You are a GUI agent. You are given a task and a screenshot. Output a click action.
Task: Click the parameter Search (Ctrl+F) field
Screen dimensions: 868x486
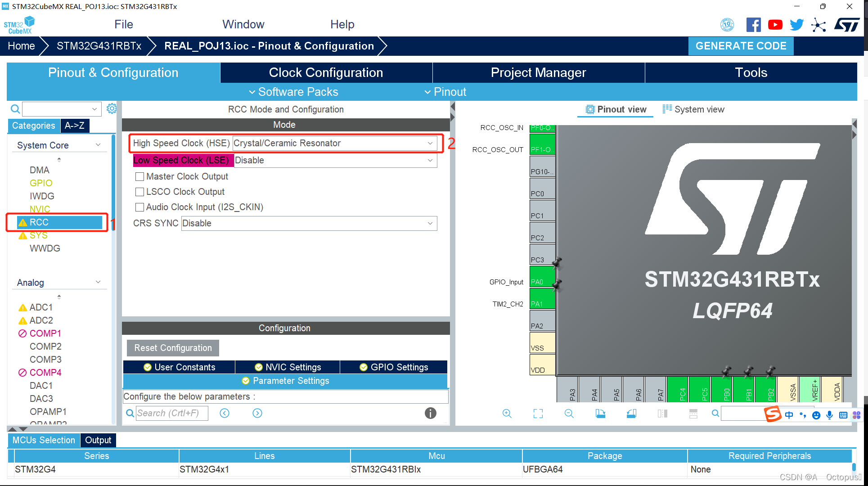click(171, 413)
